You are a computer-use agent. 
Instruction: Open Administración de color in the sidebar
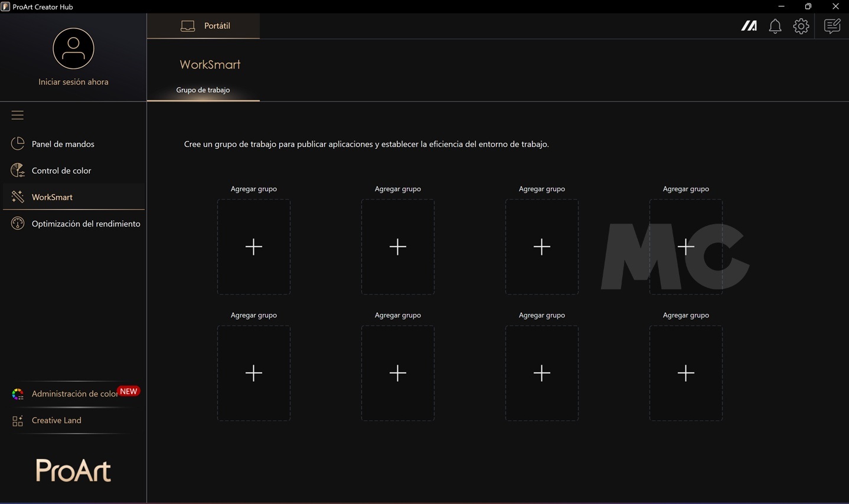[74, 394]
